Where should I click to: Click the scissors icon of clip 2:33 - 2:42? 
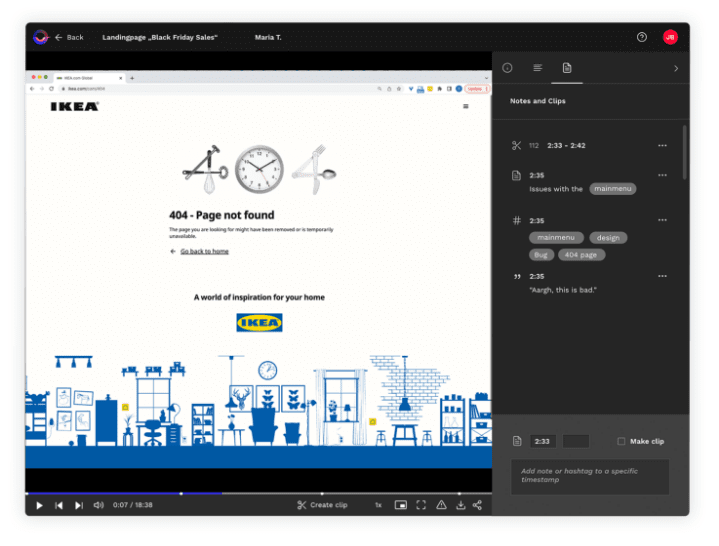pyautogui.click(x=516, y=146)
